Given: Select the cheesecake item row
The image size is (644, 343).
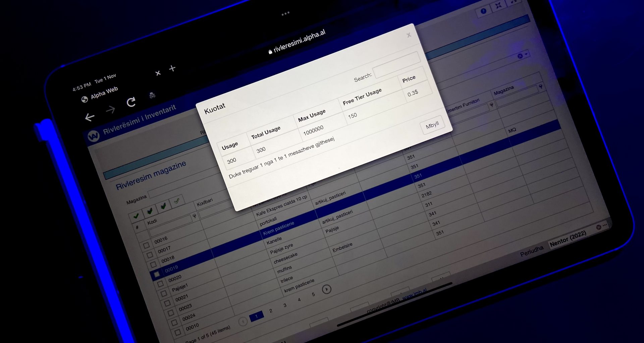Looking at the screenshot, I should [286, 258].
